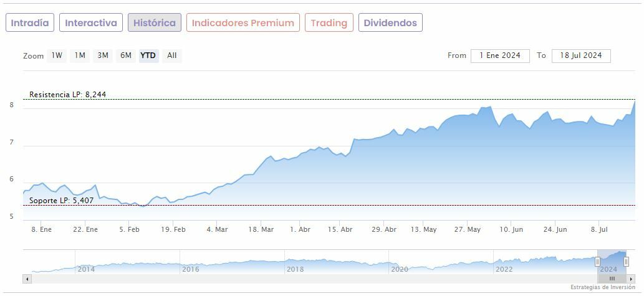Open Estrategias de Inversión credit link
644x296 pixels.
(x=603, y=287)
